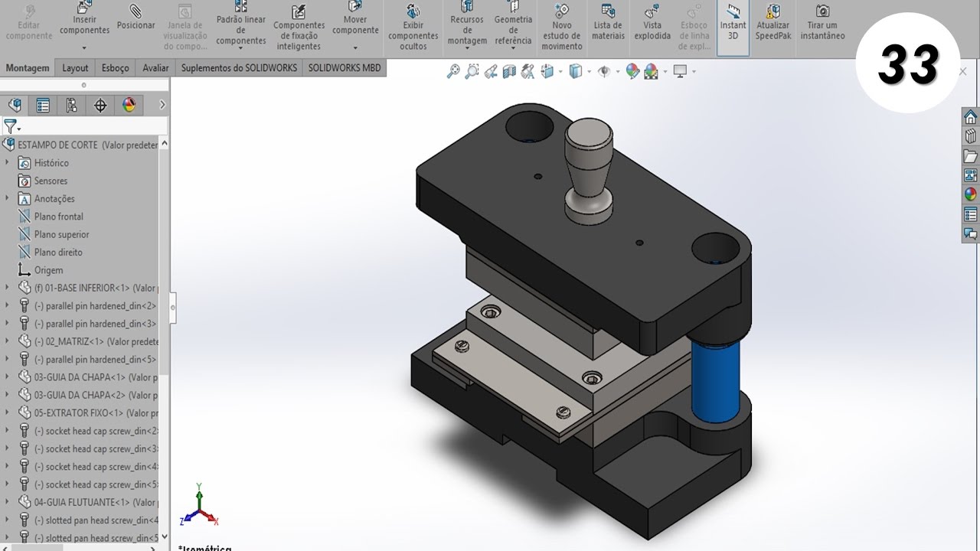Click the home icon in task pane
The image size is (980, 551).
[x=970, y=117]
